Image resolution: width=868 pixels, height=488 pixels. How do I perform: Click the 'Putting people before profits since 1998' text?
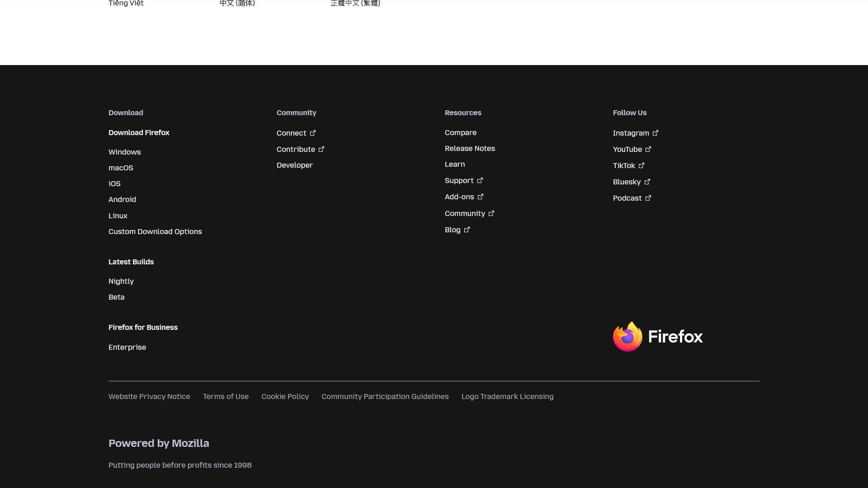[180, 465]
